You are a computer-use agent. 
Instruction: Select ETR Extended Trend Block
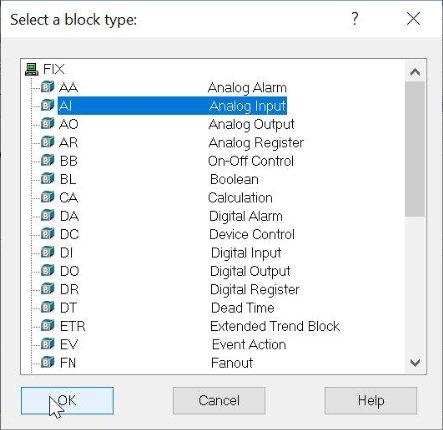(199, 326)
